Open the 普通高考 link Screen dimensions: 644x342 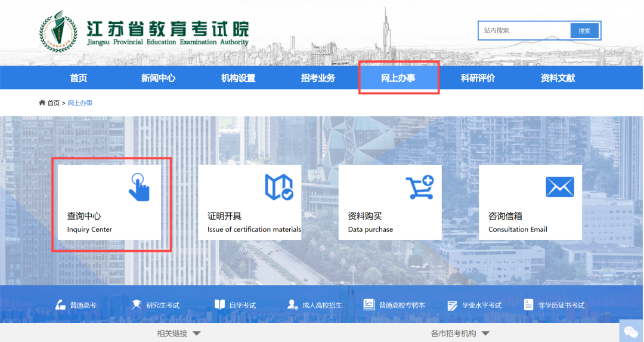point(83,305)
